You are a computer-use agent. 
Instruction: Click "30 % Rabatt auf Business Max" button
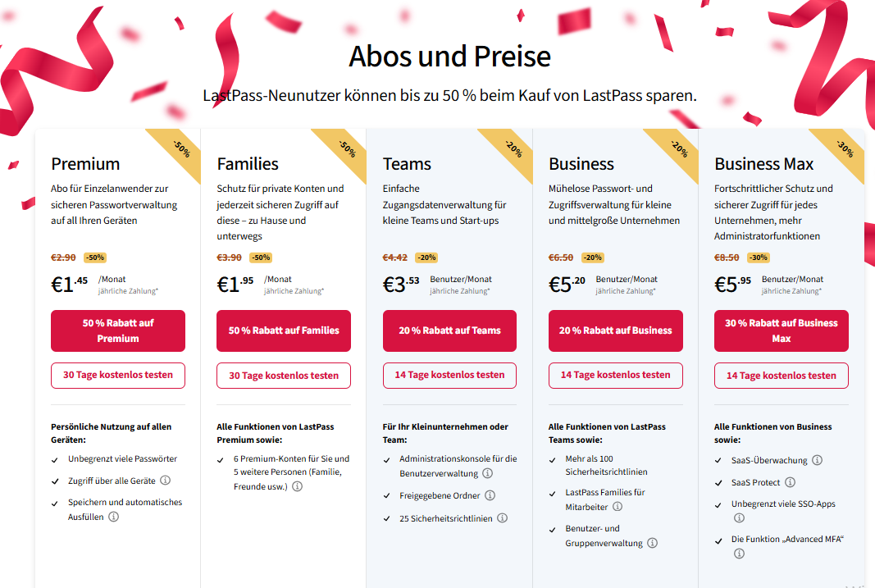click(781, 330)
